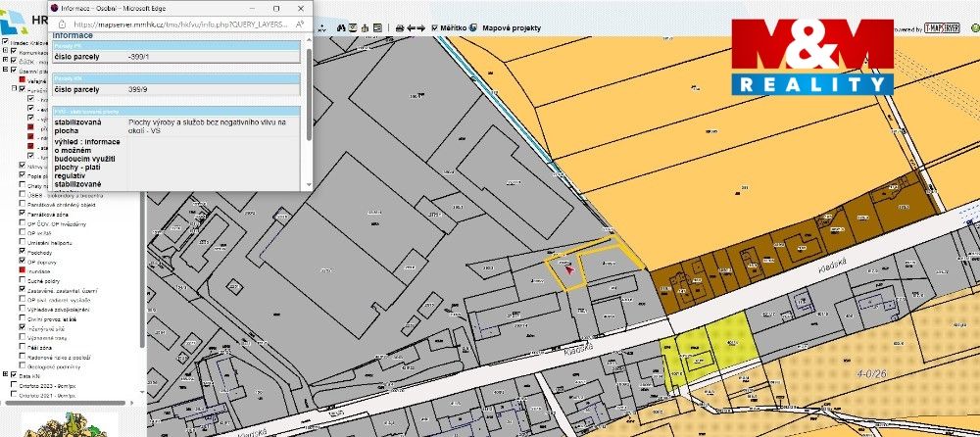Click the T-MAPSERVER logo

[x=942, y=28]
